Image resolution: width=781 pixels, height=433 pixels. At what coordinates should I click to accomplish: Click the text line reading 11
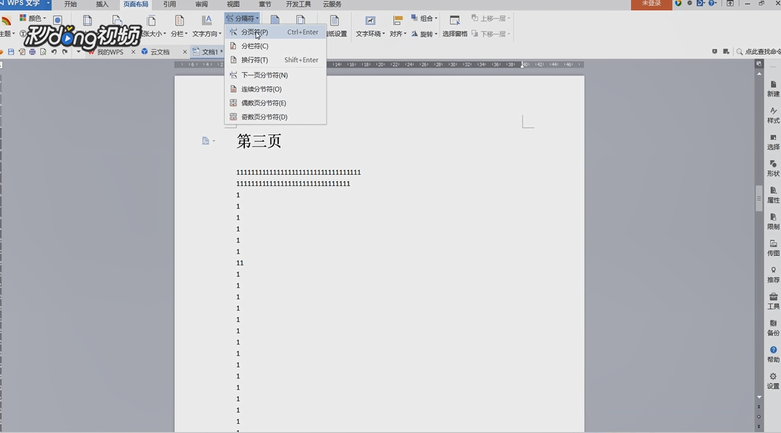pos(240,263)
